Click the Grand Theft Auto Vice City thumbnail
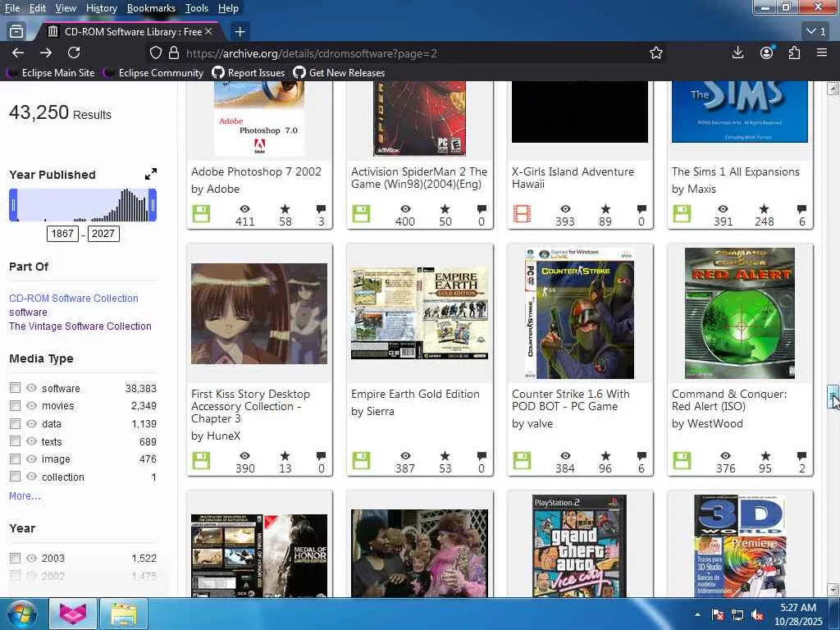This screenshot has height=630, width=840. tap(580, 546)
